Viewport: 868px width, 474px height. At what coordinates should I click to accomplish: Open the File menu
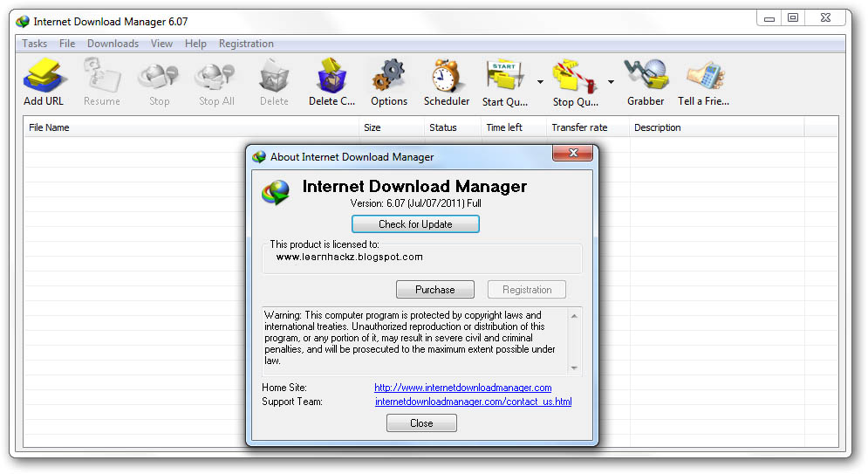[x=67, y=44]
